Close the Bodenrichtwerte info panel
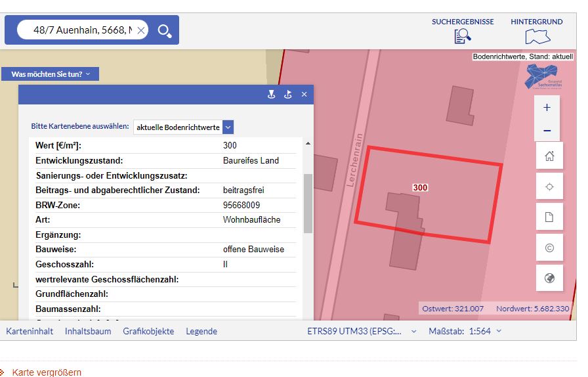The image size is (588, 377). point(304,95)
